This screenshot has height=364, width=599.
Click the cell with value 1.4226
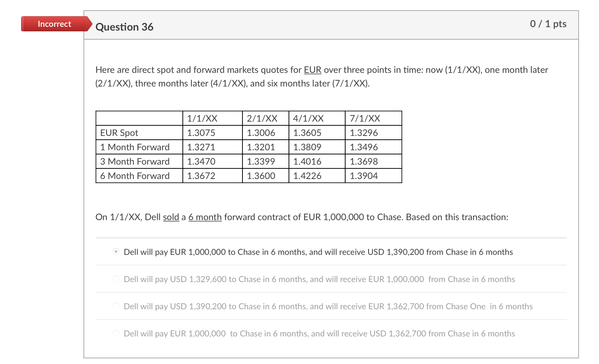pyautogui.click(x=307, y=176)
